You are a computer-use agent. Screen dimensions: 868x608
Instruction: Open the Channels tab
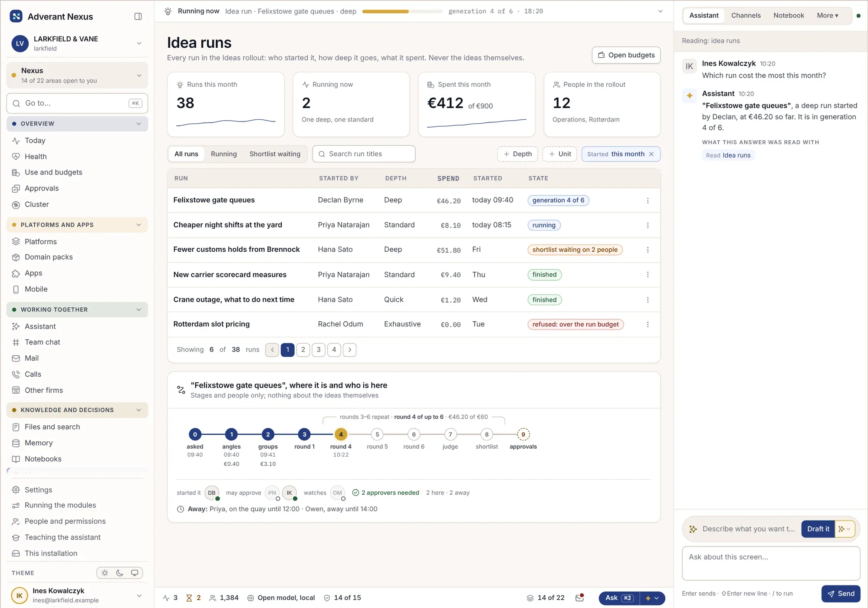(x=746, y=16)
